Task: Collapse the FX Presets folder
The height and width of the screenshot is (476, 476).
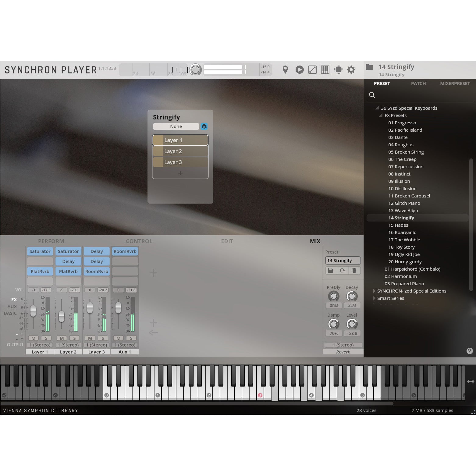Action: [x=380, y=115]
